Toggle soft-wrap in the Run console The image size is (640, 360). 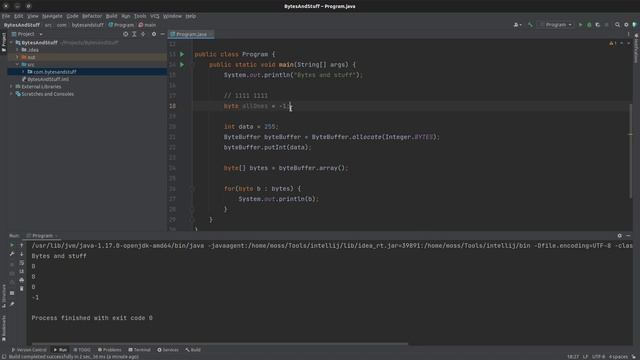pyautogui.click(x=22, y=263)
